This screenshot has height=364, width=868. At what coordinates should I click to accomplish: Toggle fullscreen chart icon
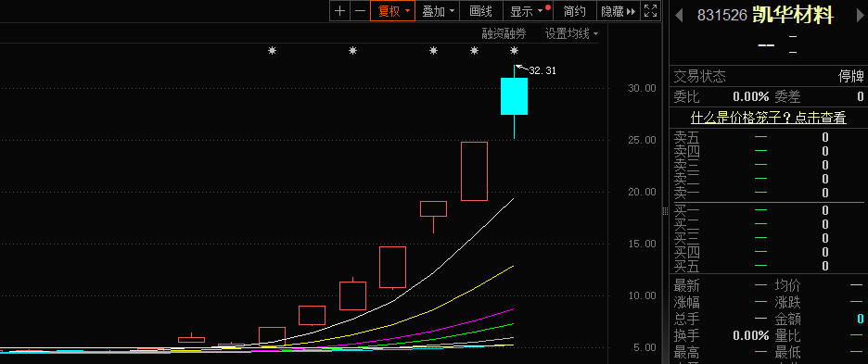(651, 11)
